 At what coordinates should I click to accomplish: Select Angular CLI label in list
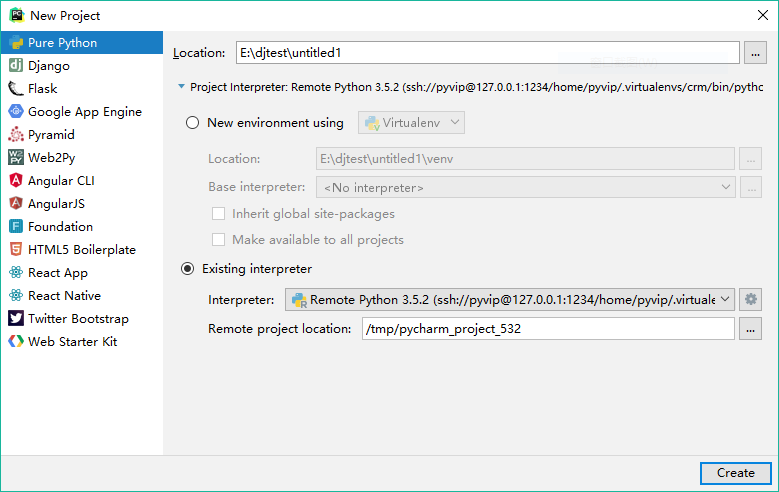[x=61, y=180]
